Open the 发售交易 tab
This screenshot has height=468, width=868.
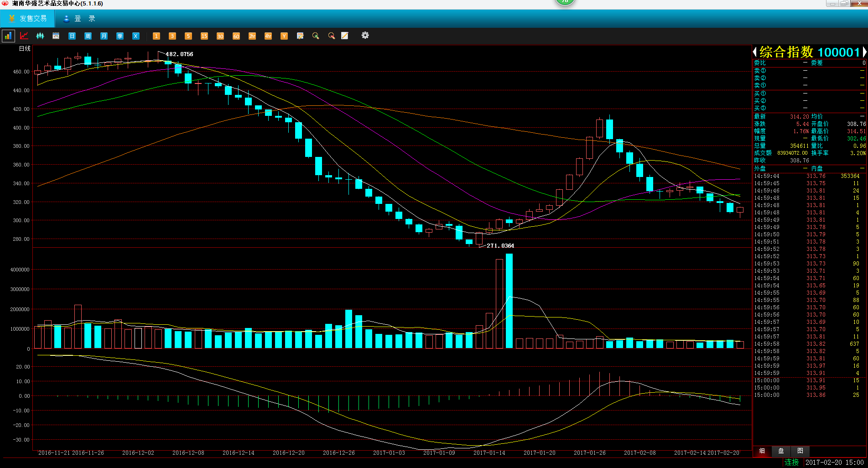pyautogui.click(x=28, y=19)
